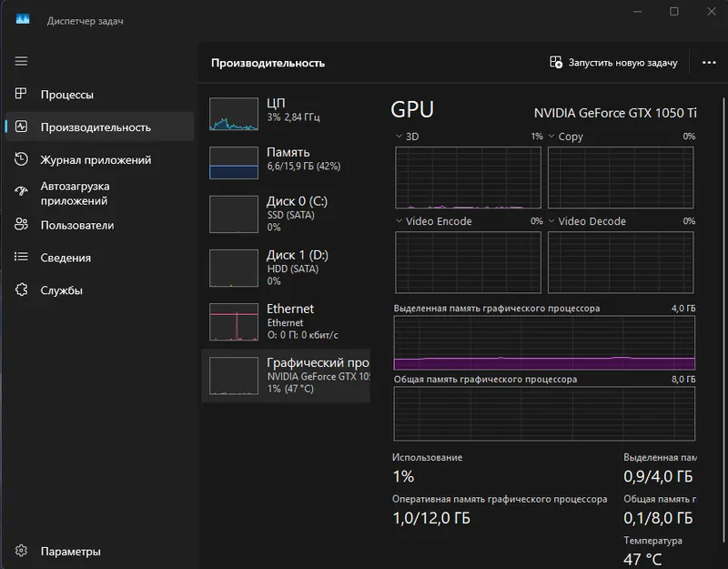The image size is (728, 569).
Task: Click Запустить новую задачу button
Action: (613, 62)
